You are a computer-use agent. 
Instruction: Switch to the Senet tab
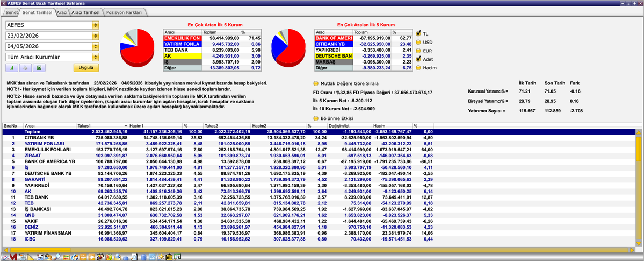[x=11, y=13]
